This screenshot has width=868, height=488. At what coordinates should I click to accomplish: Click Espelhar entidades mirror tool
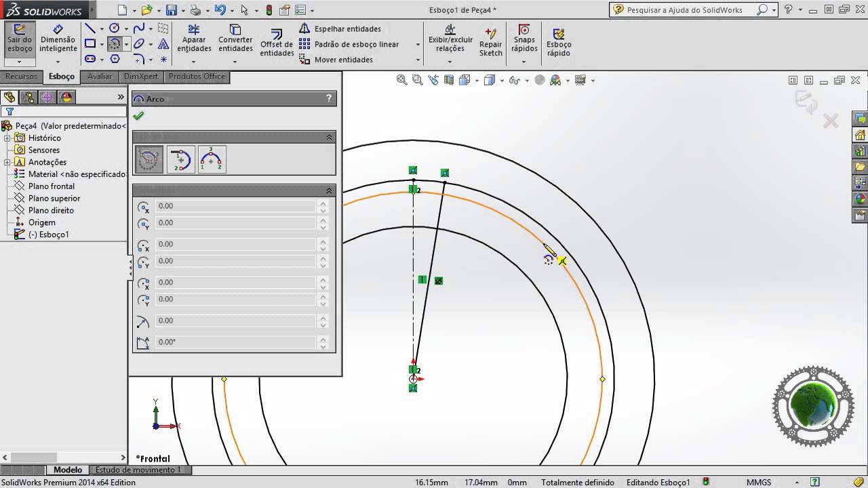(340, 28)
